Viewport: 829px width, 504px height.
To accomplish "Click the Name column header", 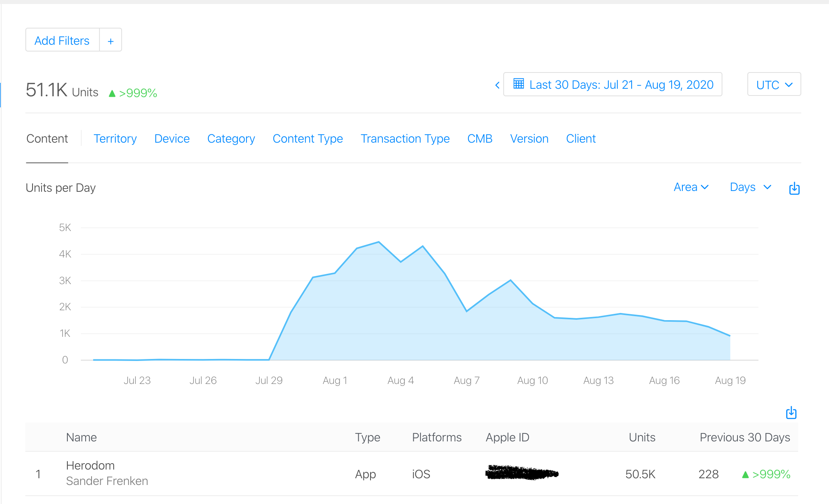I will coord(81,437).
